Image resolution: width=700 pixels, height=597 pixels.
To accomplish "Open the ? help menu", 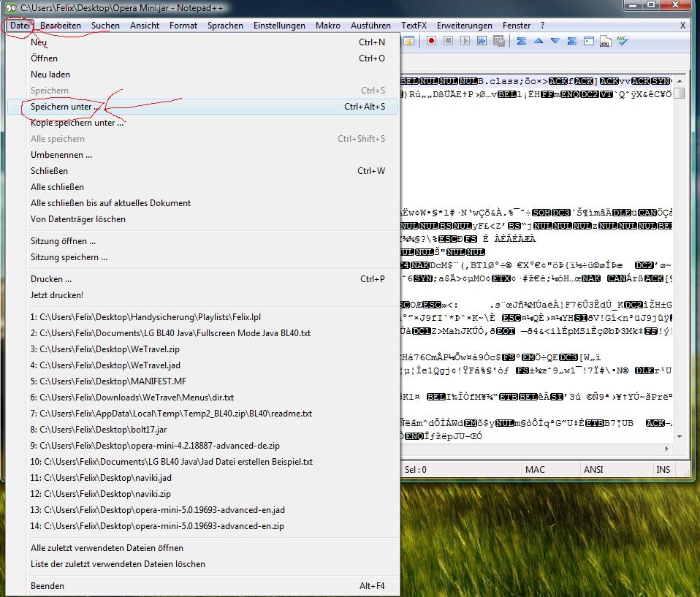I will click(542, 26).
